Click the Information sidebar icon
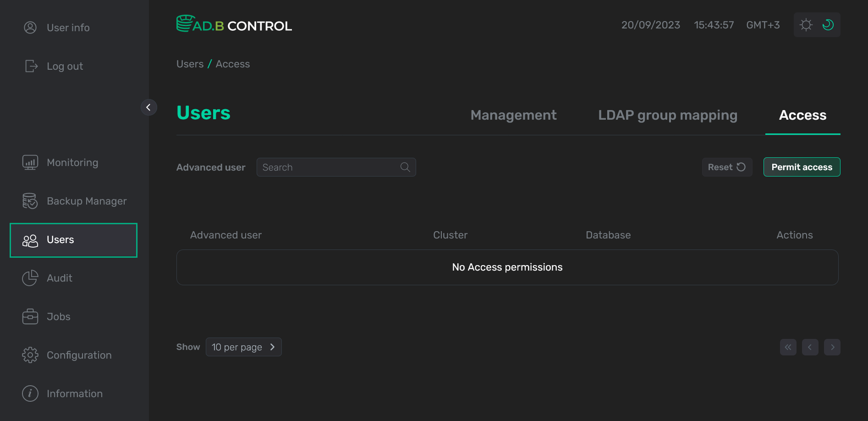 pyautogui.click(x=30, y=393)
